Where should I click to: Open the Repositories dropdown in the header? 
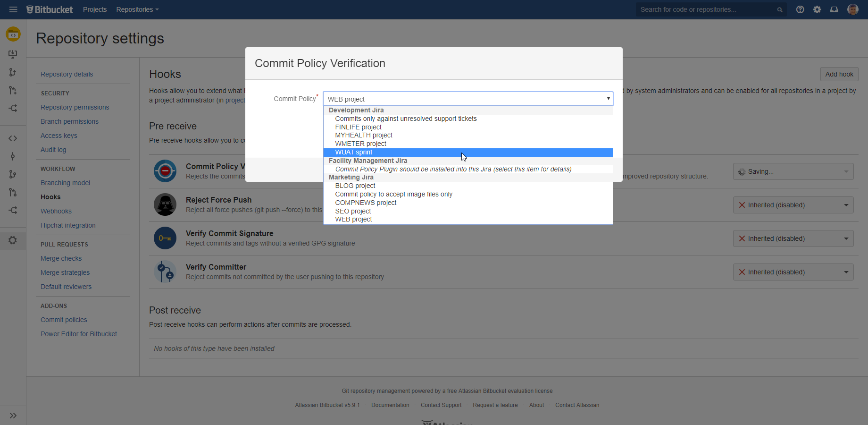click(x=137, y=9)
